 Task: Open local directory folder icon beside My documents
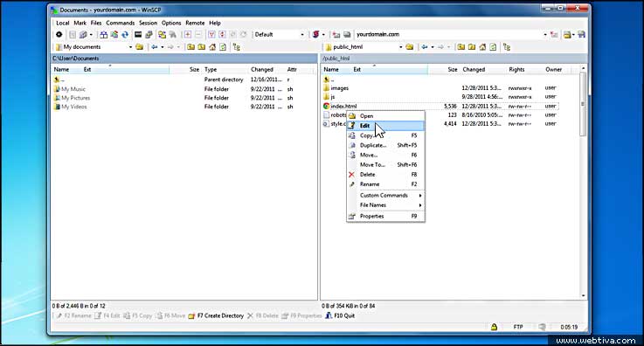coord(140,47)
